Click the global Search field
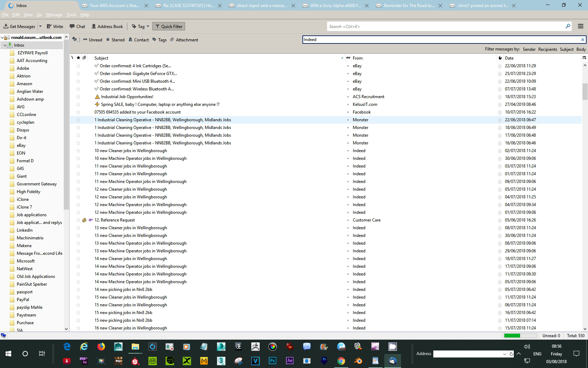The width and height of the screenshot is (588, 368). [x=446, y=27]
